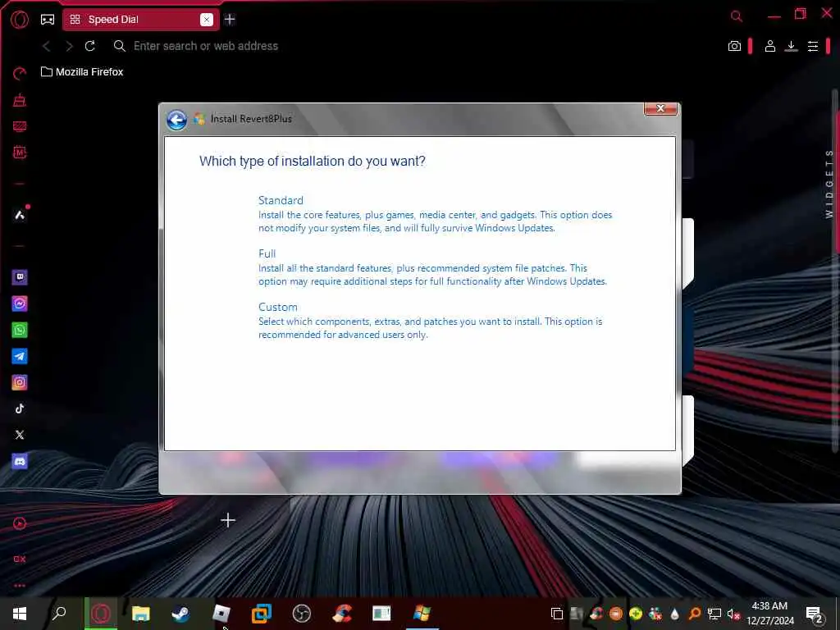The width and height of the screenshot is (840, 630).
Task: Open network status tray icon
Action: coord(714,614)
